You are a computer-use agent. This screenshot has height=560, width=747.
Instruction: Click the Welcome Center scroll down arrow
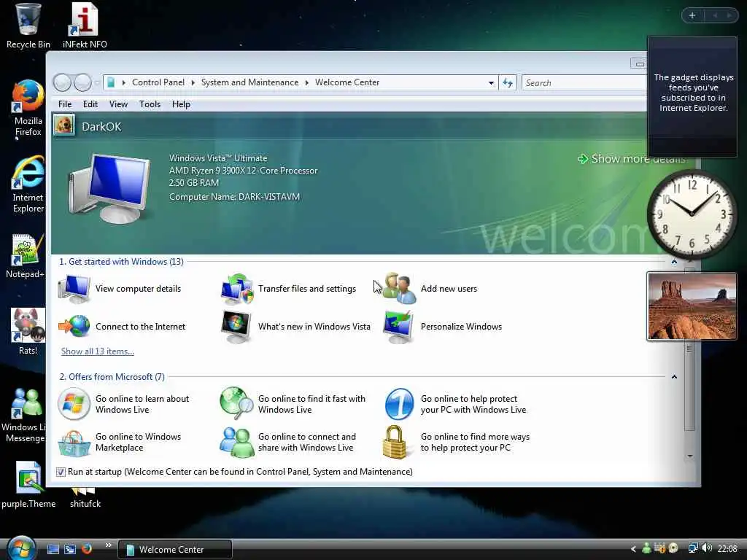click(x=690, y=456)
